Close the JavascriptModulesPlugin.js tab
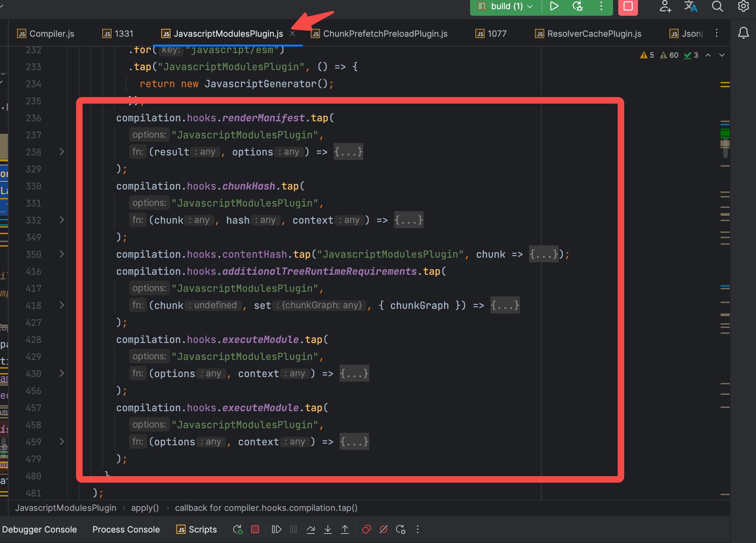This screenshot has width=756, height=543. tap(292, 34)
